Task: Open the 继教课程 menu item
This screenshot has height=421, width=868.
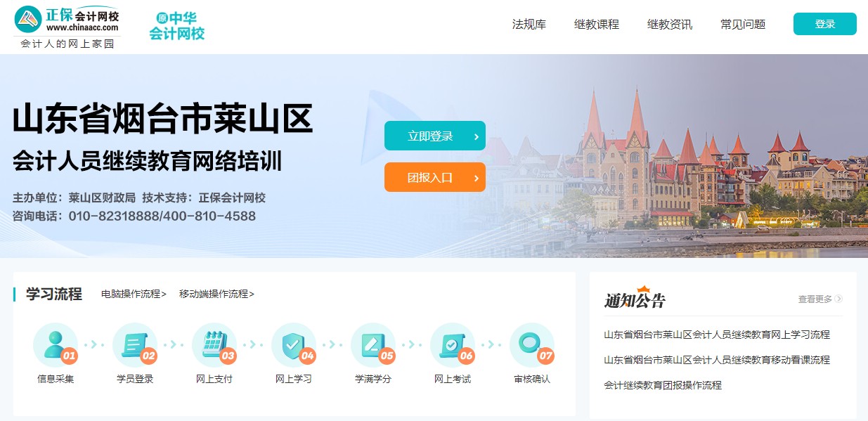Action: [596, 25]
